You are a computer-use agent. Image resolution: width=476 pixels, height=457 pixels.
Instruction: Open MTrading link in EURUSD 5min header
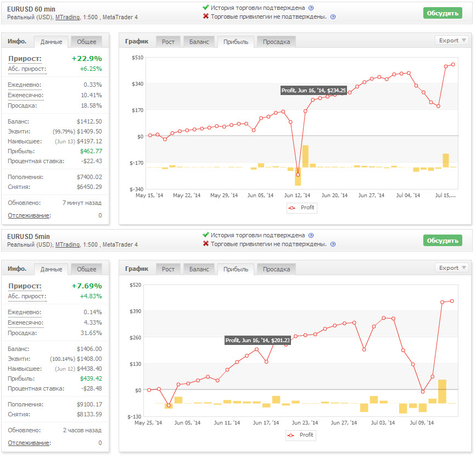[x=68, y=245]
